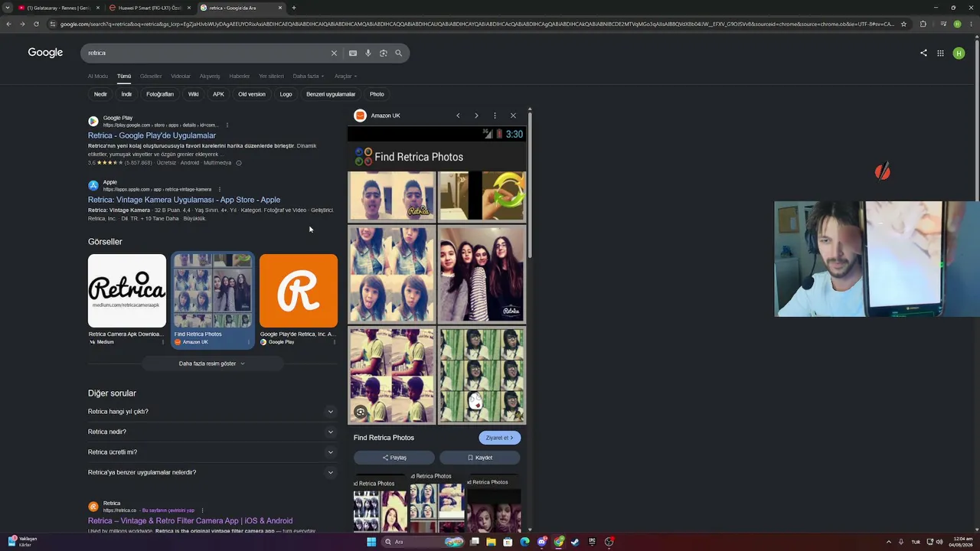The height and width of the screenshot is (551, 980).
Task: Switch to the 'Alışveriş' tab
Action: (210, 76)
